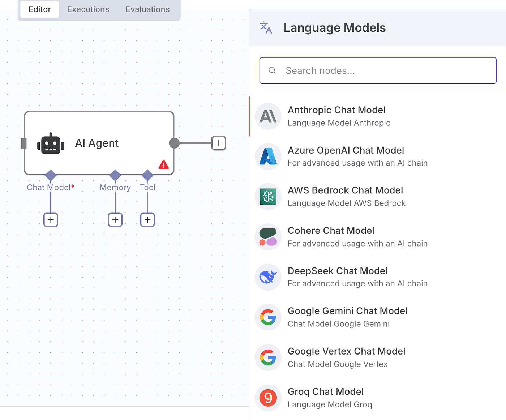Click the Azure OpenAI logo icon
Viewport: 506px width, 420px height.
(268, 157)
